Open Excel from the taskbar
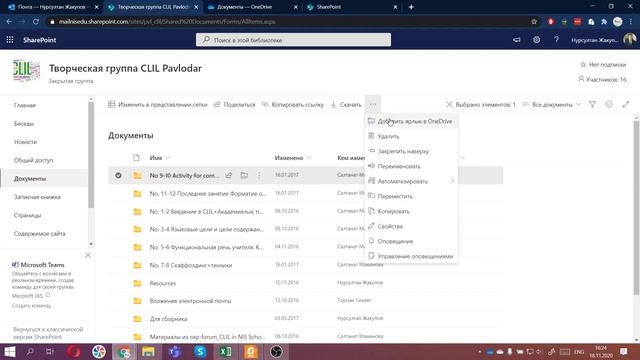The image size is (640, 360). click(x=225, y=351)
